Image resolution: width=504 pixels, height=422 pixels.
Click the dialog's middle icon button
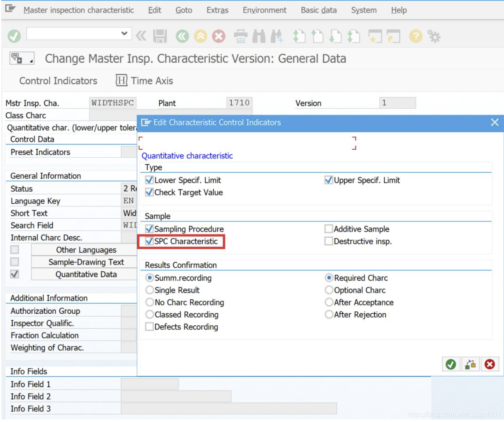[x=470, y=364]
